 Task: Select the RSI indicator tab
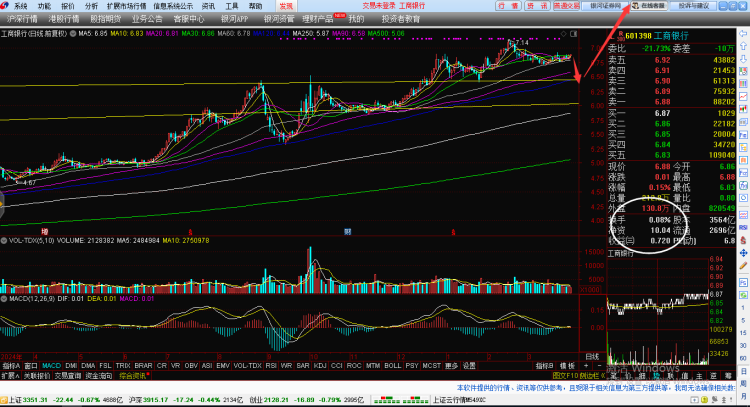[x=271, y=366]
